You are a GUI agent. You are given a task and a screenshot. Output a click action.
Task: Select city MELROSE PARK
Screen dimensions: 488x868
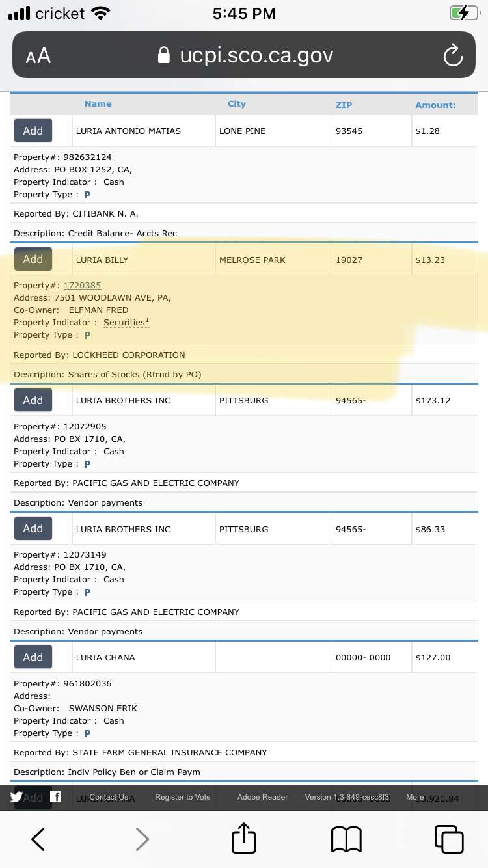click(252, 260)
